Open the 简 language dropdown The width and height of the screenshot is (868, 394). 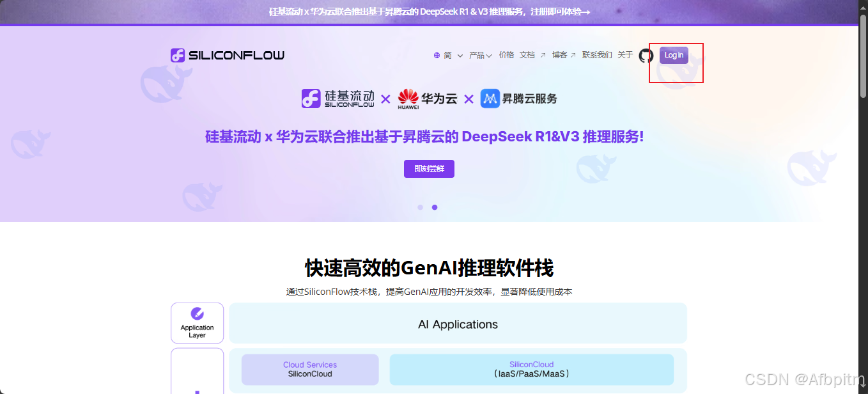click(453, 56)
